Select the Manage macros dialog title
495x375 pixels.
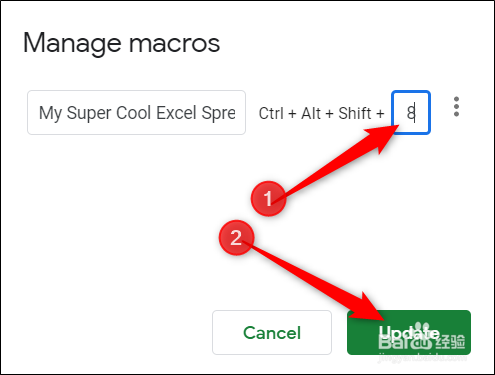pos(121,43)
